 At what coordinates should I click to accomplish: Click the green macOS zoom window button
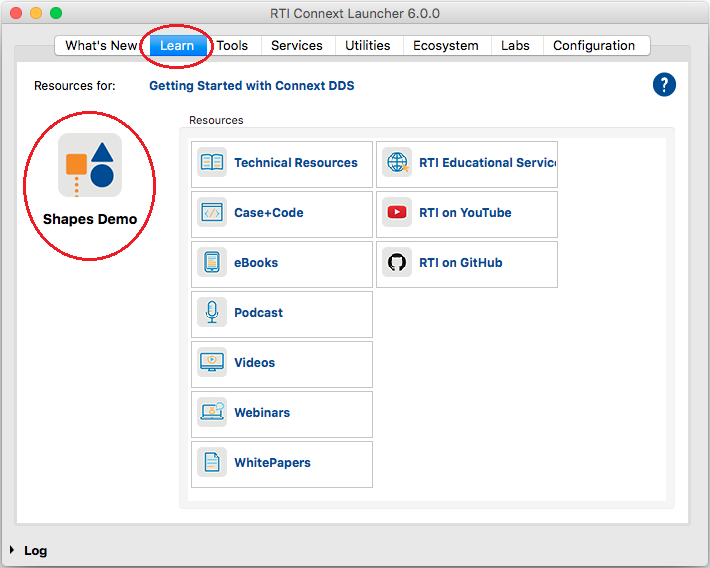pos(56,14)
